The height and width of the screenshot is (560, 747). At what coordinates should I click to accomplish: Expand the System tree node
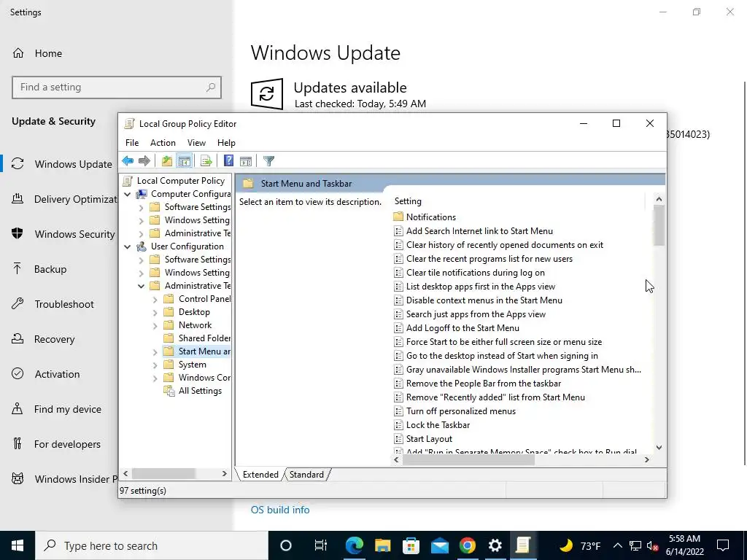coord(155,365)
